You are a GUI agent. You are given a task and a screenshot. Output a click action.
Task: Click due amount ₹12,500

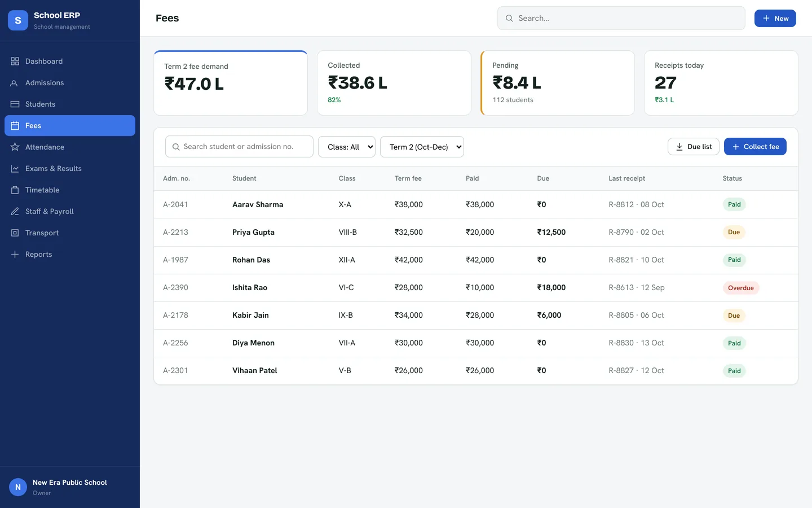551,232
